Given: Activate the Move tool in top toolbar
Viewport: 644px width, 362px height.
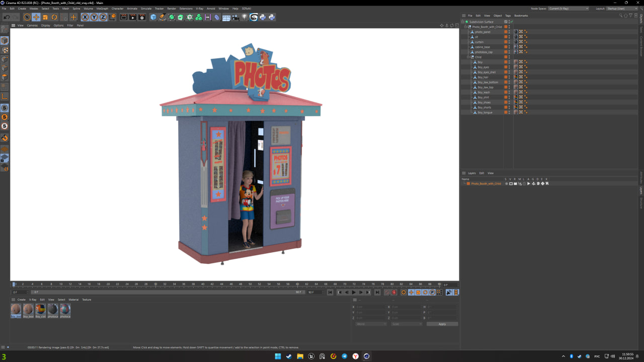Looking at the screenshot, I should pos(36,17).
